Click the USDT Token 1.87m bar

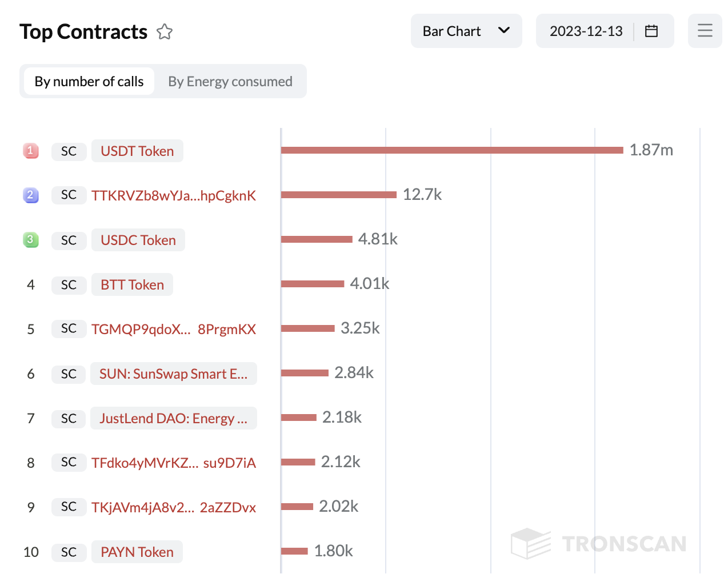[451, 150]
